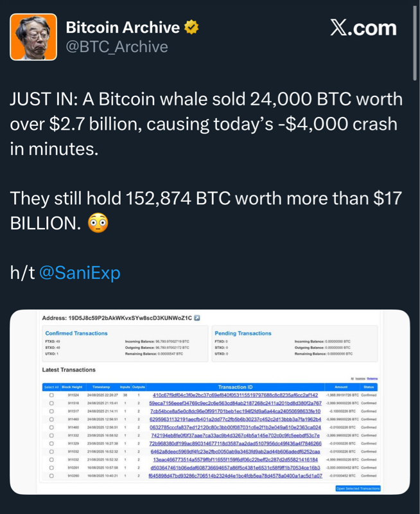This screenshot has height=514, width=420.
Task: Check the box for block 911518
Action: (x=51, y=403)
